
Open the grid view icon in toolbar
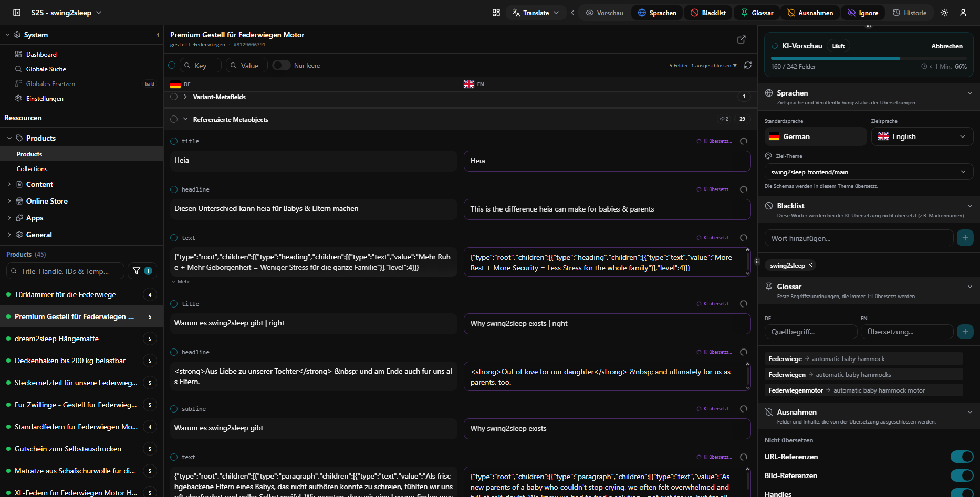coord(496,13)
